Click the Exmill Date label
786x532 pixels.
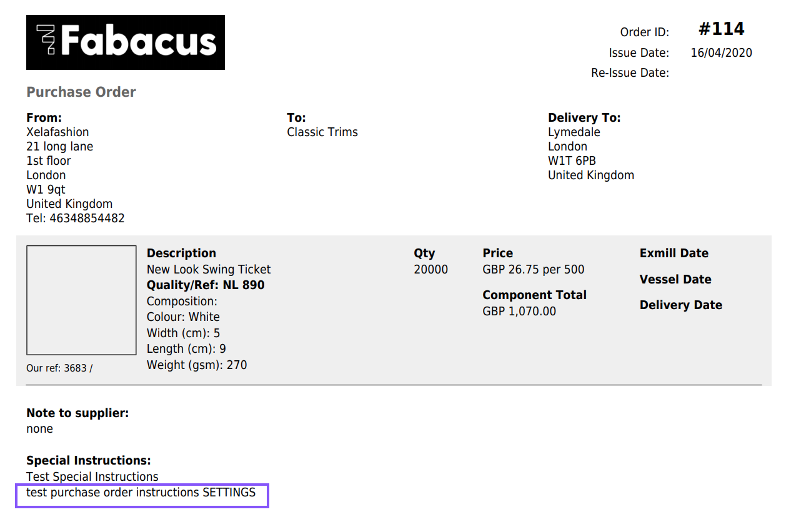[674, 254]
